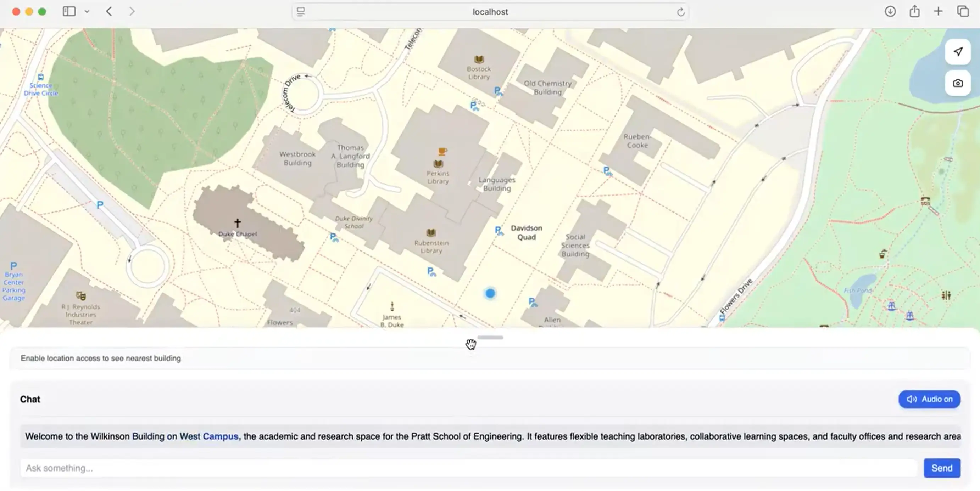Screen dimensions: 980x491
Task: Click the Bostock Library book icon
Action: (x=479, y=59)
